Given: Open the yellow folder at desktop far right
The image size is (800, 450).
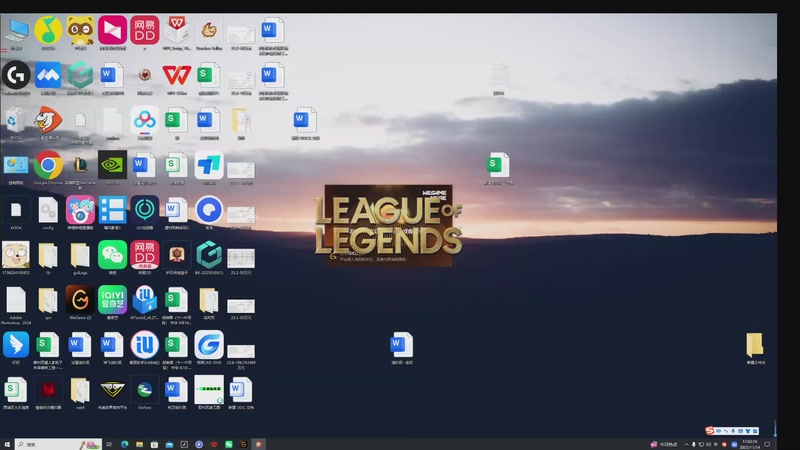Looking at the screenshot, I should tap(755, 345).
